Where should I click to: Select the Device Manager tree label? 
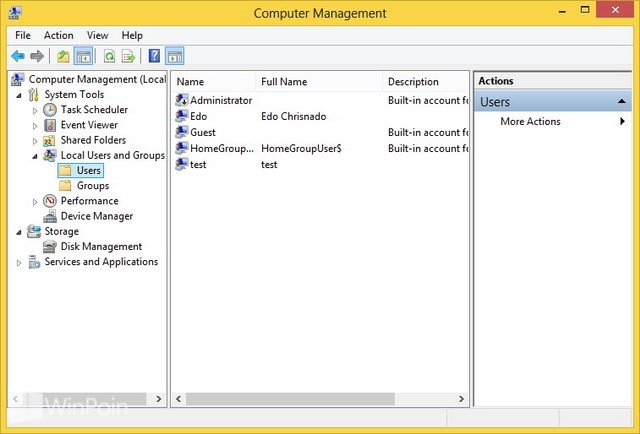[97, 216]
